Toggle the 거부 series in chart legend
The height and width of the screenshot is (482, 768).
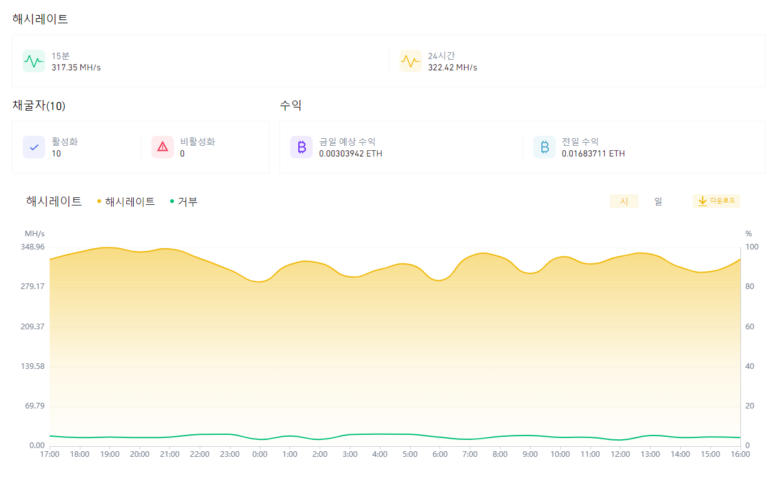184,201
